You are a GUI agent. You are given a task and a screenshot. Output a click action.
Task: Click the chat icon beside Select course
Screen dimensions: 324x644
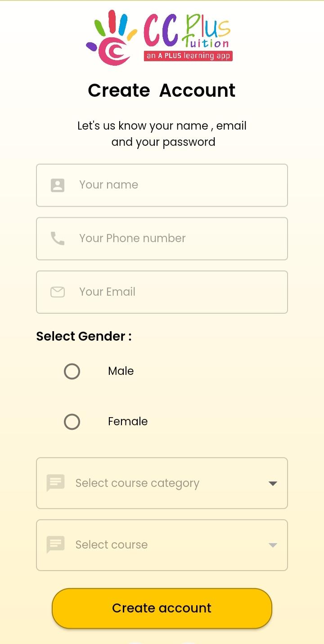[56, 545]
